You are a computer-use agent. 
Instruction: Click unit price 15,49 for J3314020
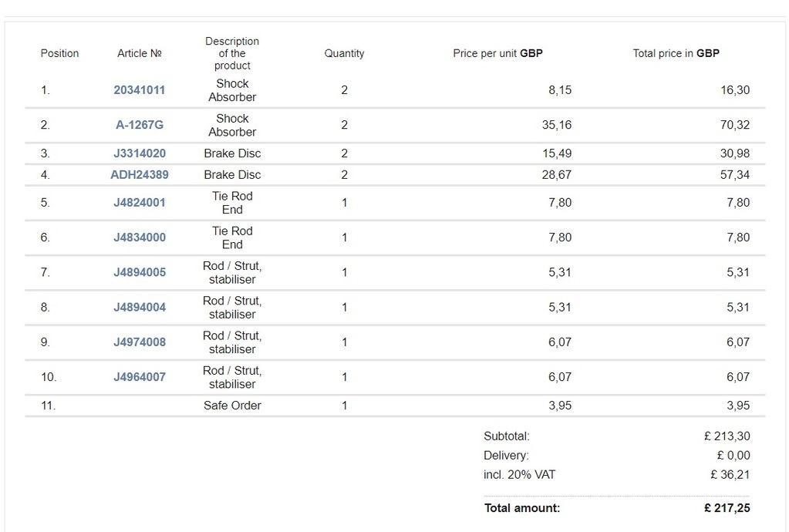coord(557,153)
